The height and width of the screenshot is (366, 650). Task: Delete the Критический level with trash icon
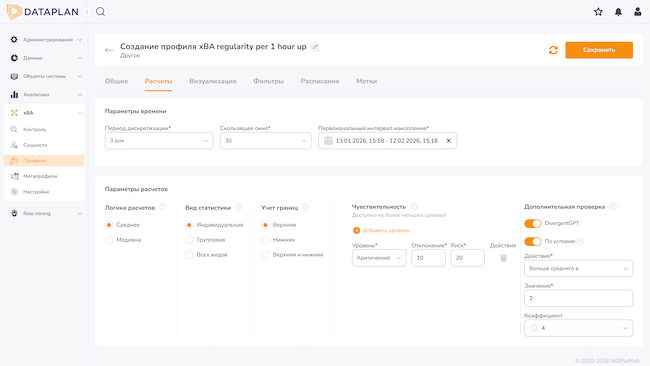point(503,258)
